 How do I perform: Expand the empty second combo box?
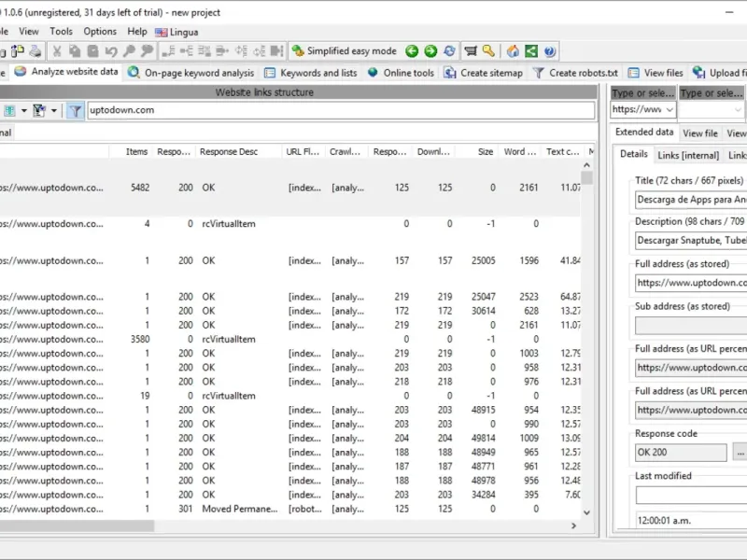[x=738, y=110]
